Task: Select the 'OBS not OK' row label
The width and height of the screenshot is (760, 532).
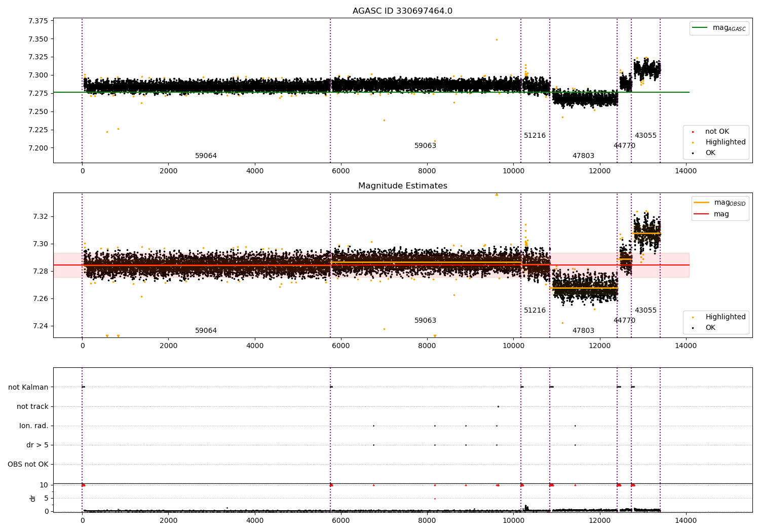Action: tap(28, 464)
